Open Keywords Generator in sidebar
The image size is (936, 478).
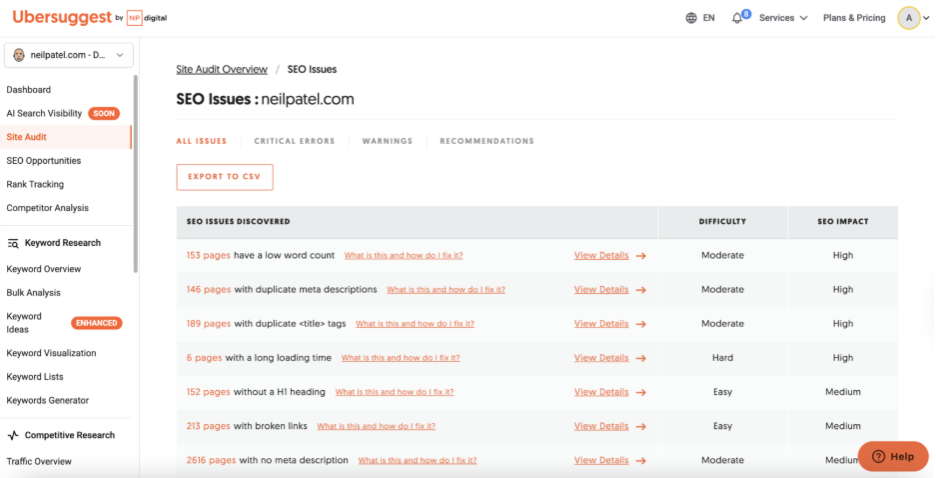pyautogui.click(x=48, y=400)
